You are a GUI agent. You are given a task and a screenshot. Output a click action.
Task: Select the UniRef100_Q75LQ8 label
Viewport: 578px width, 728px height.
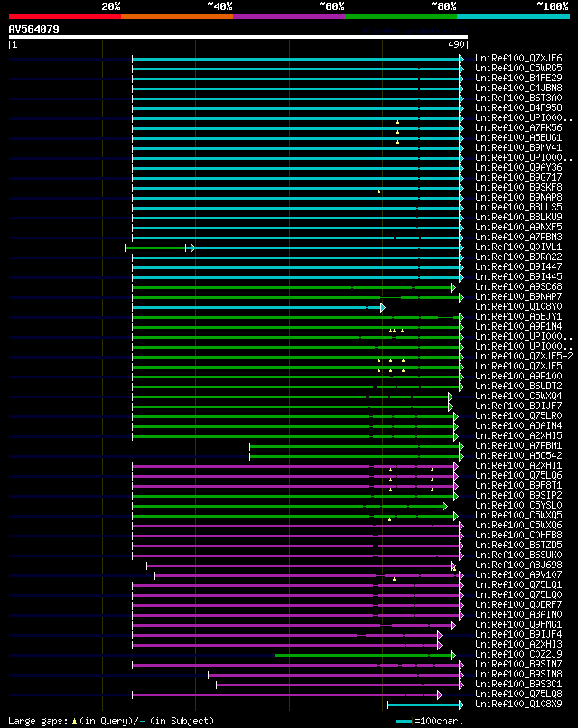pos(518,694)
